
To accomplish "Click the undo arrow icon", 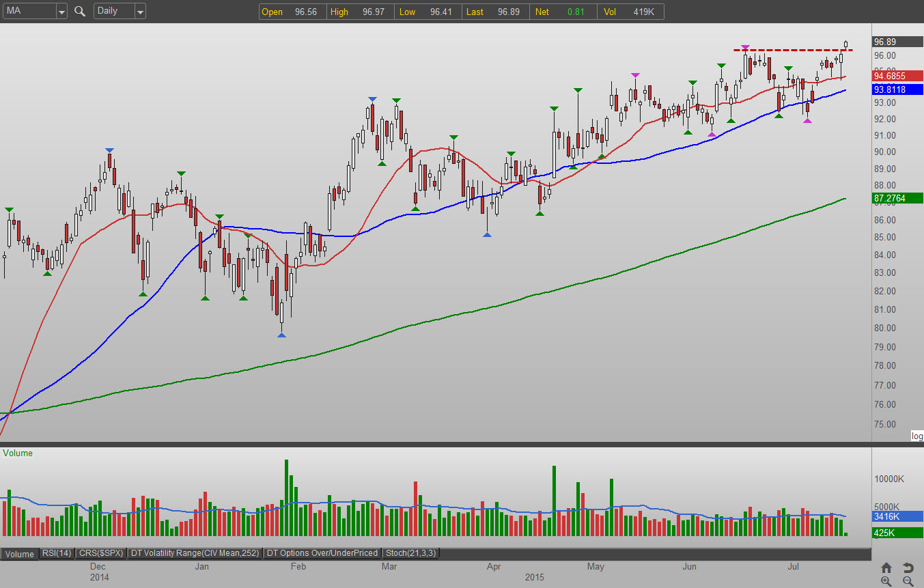I will 908,568.
